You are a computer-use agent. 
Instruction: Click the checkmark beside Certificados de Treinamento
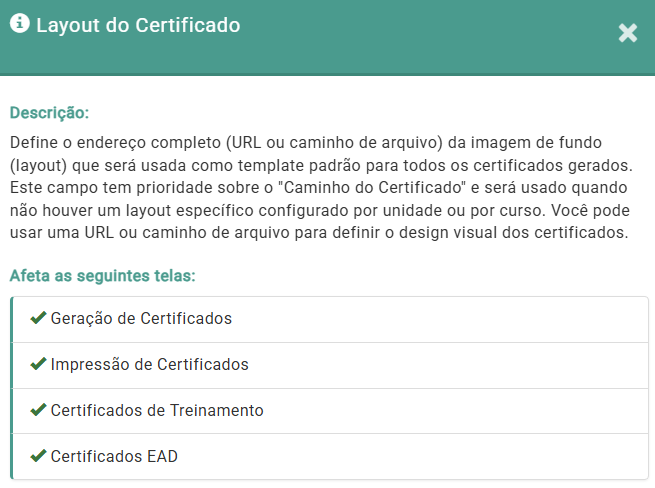tap(38, 410)
